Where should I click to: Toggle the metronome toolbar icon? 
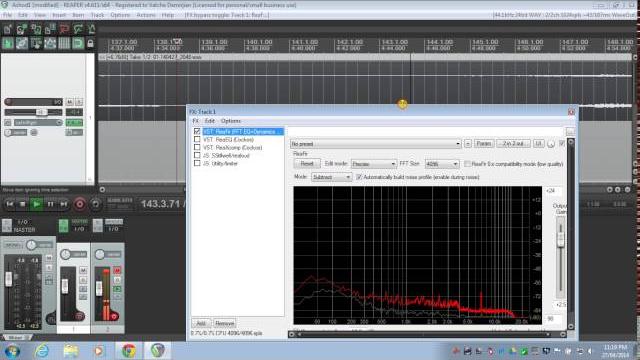pyautogui.click(x=91, y=29)
